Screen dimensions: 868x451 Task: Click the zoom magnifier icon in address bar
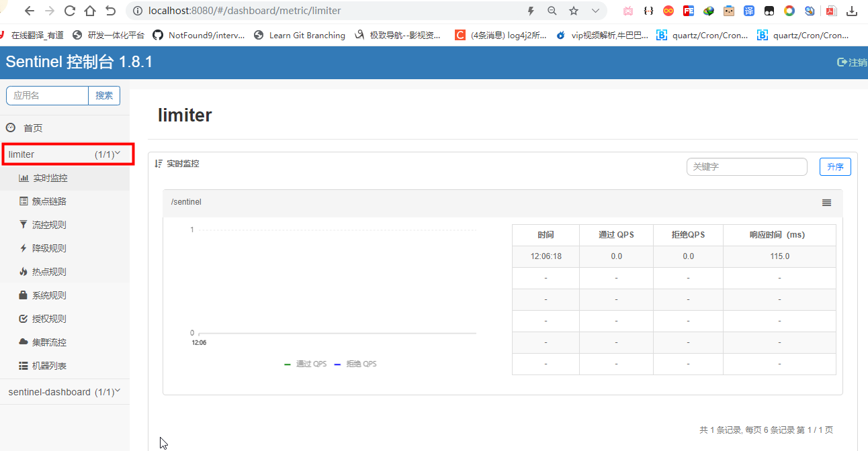point(552,11)
